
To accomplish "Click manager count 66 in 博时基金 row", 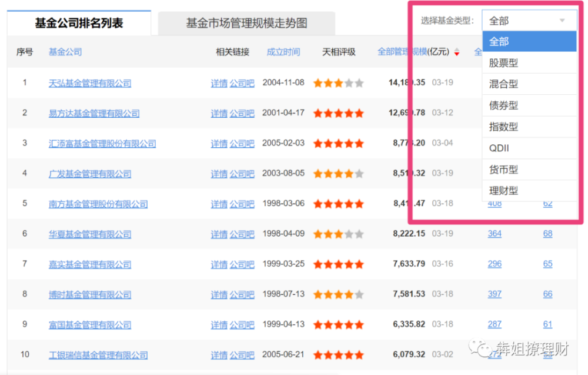I will coord(548,294).
